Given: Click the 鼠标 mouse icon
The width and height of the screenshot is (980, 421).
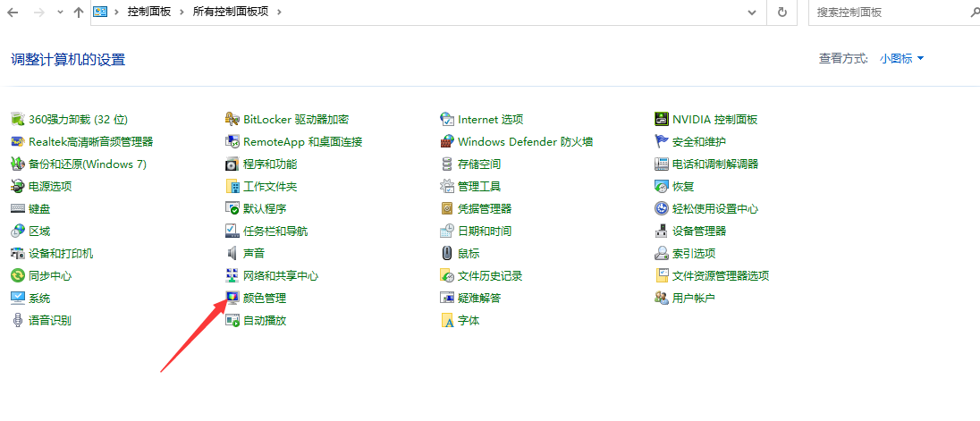Looking at the screenshot, I should pyautogui.click(x=447, y=254).
